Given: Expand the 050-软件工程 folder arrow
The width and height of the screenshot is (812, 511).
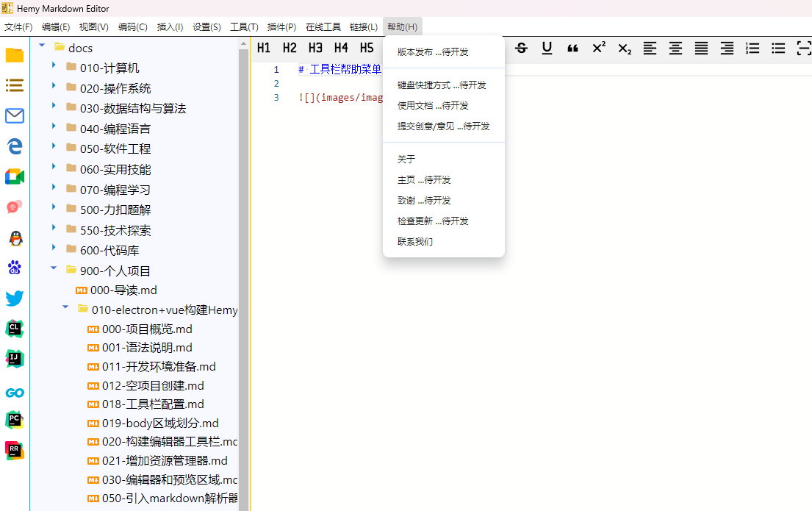Looking at the screenshot, I should click(x=54, y=148).
